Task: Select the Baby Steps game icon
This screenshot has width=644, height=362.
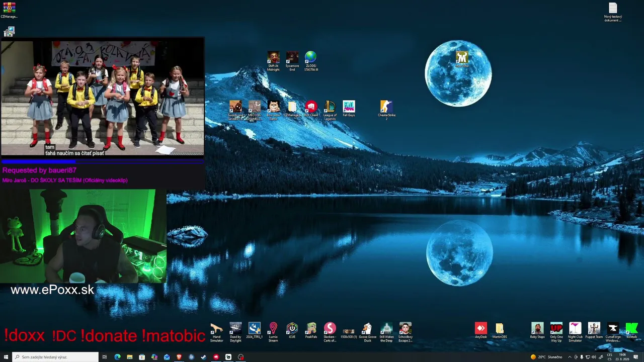Action: (x=537, y=331)
